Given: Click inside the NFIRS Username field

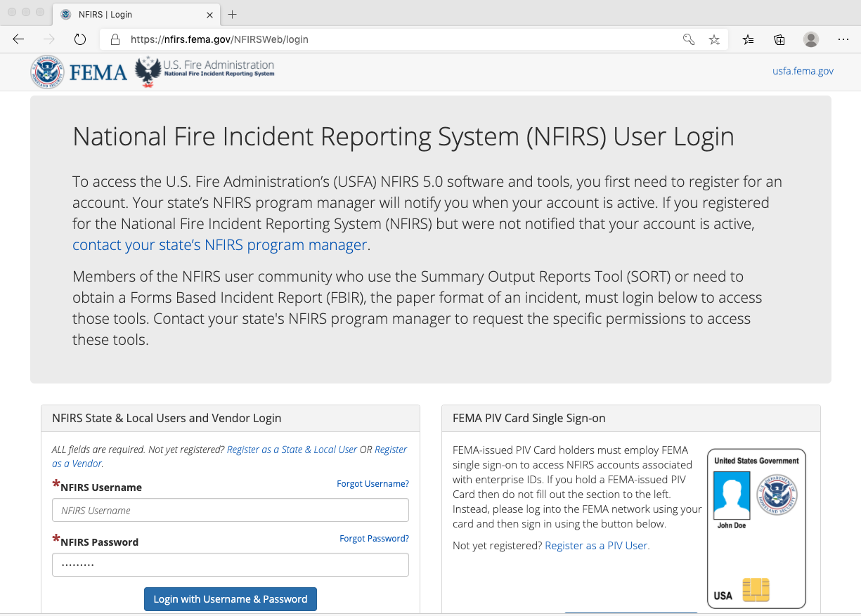Looking at the screenshot, I should (x=230, y=510).
